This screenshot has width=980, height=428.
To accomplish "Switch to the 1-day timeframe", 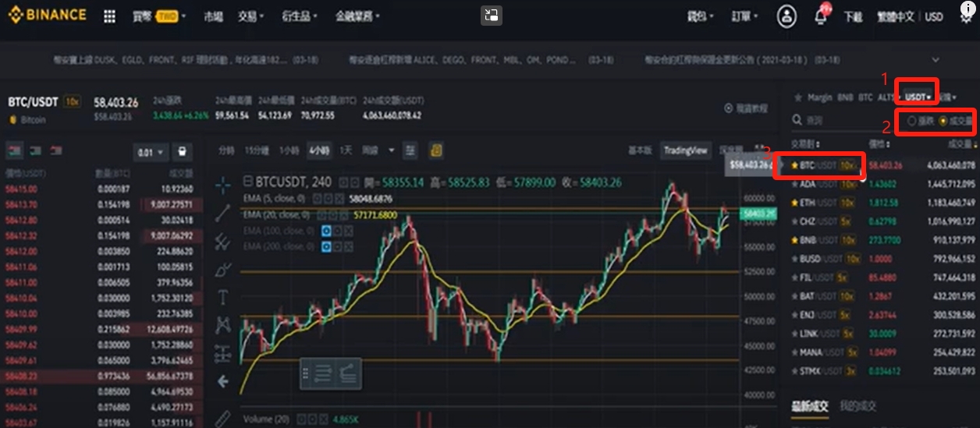I will coord(346,150).
